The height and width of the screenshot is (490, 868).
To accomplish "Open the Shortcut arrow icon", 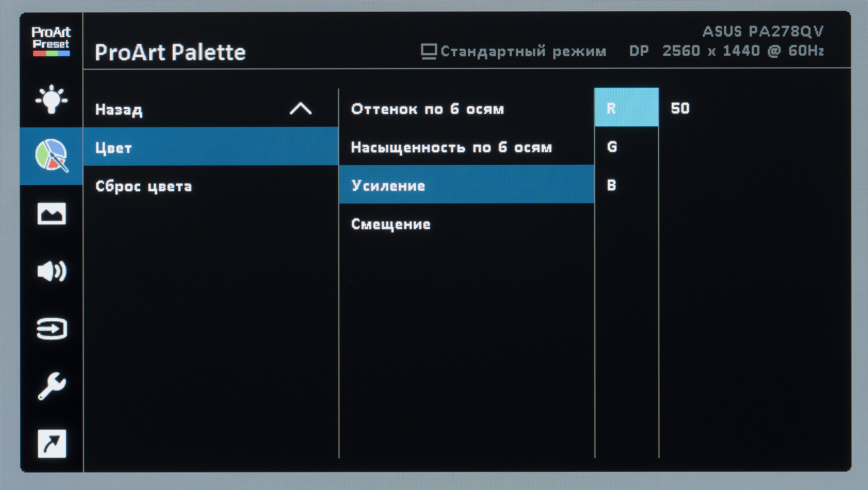I will tap(52, 444).
